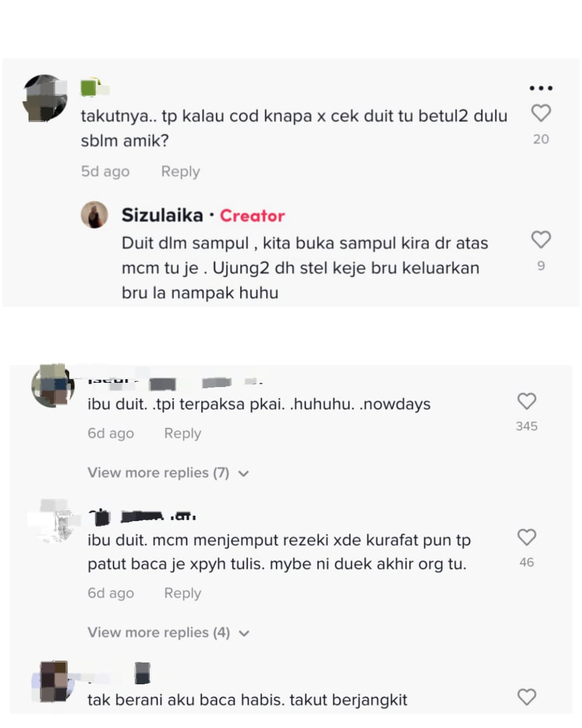Tap heart on the 46-like comment
The height and width of the screenshot is (728, 582).
tap(527, 537)
